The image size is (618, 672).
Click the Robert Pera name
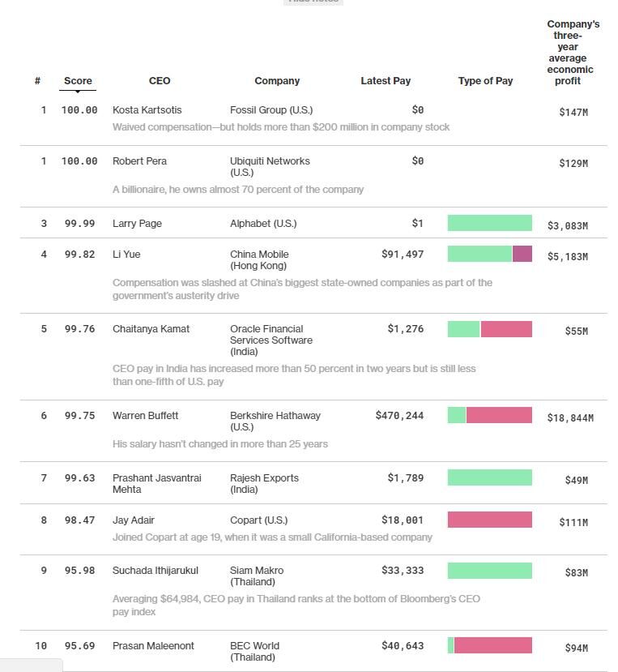139,161
